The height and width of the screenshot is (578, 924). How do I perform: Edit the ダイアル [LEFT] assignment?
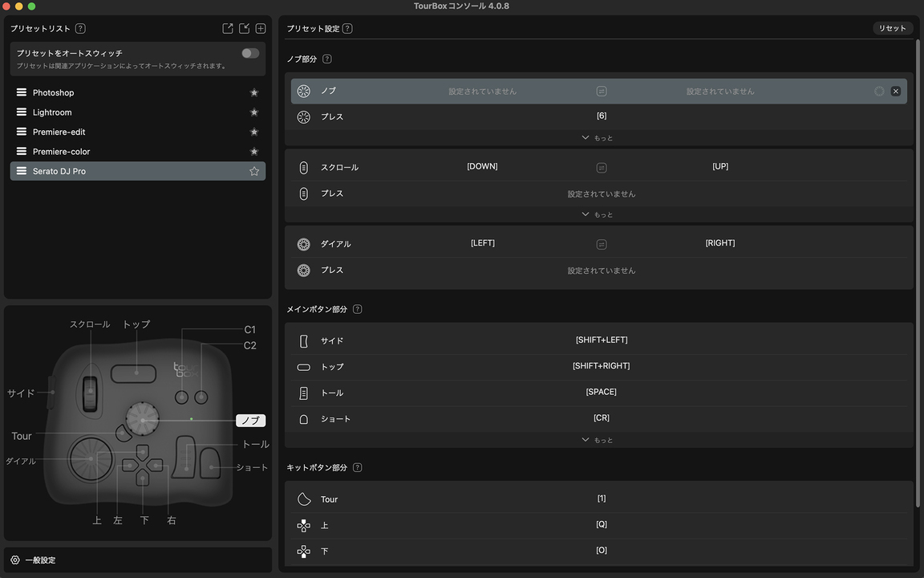pos(483,243)
